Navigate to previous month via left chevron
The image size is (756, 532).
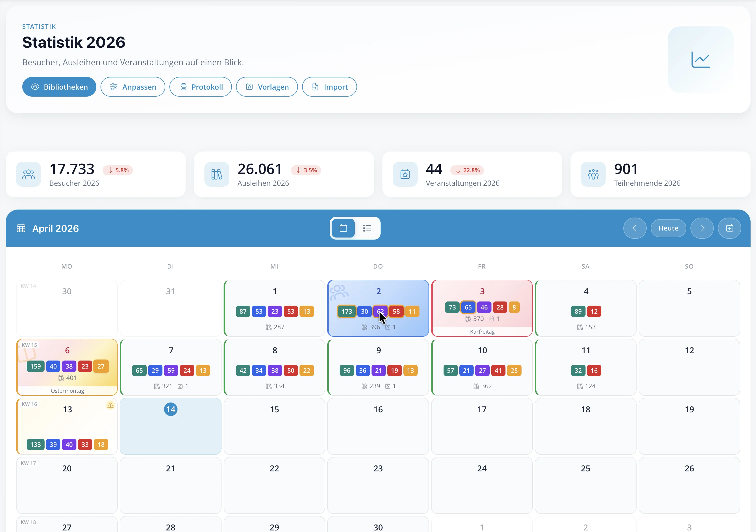pos(635,228)
